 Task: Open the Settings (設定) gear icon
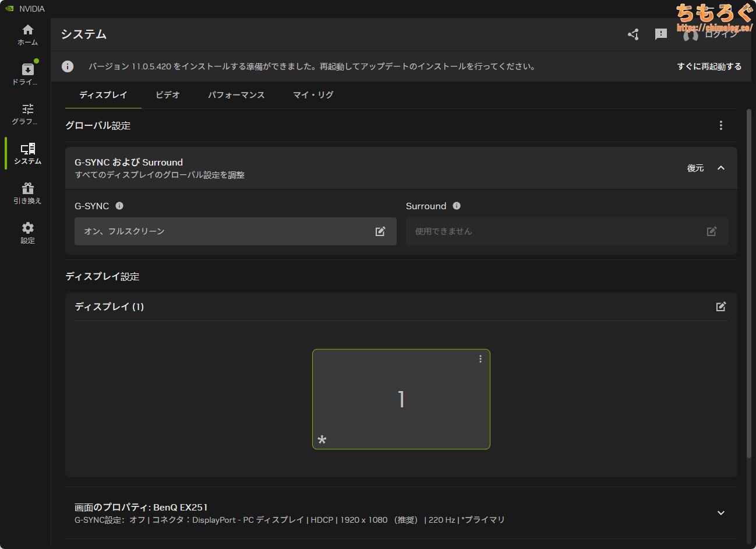click(27, 233)
